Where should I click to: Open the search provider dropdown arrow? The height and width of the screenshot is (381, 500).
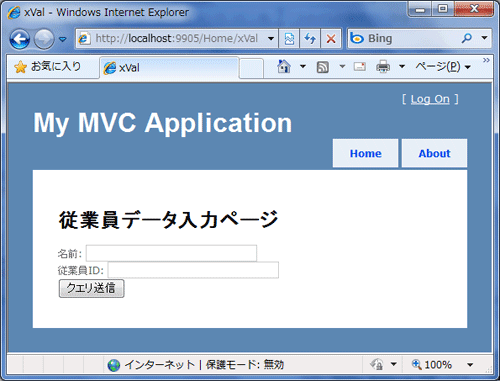pos(485,38)
